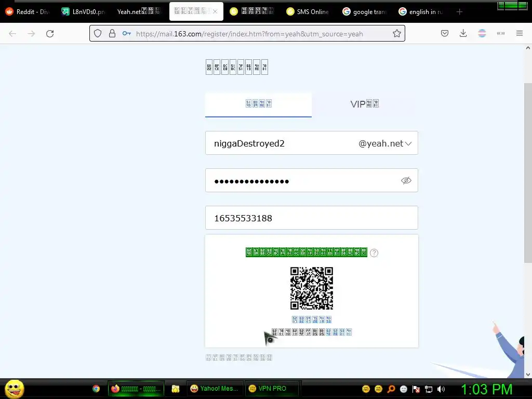The height and width of the screenshot is (399, 532).
Task: Open network status tray icon
Action: 429,389
